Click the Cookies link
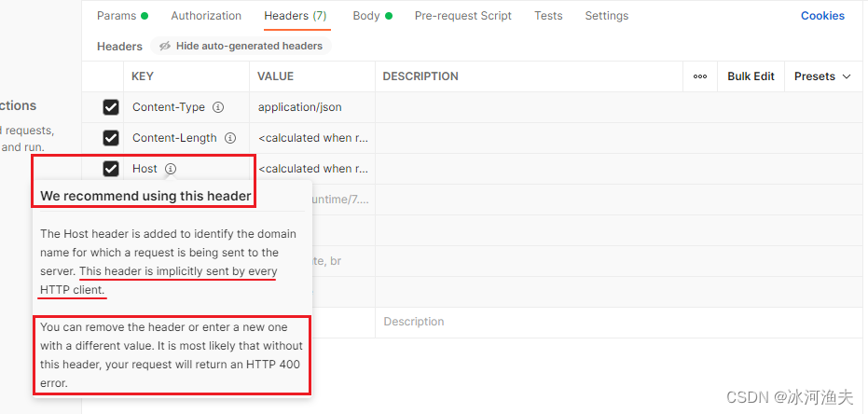868x414 pixels. [822, 16]
